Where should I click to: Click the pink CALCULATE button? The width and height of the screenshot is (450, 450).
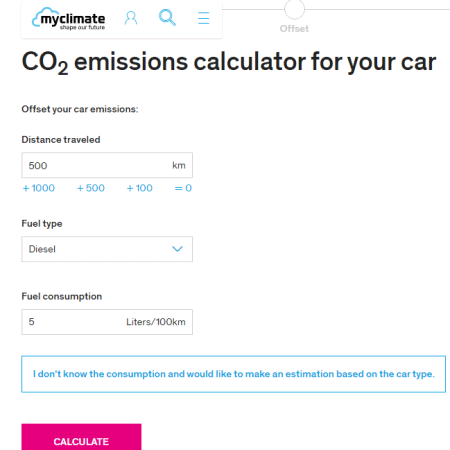tap(81, 437)
